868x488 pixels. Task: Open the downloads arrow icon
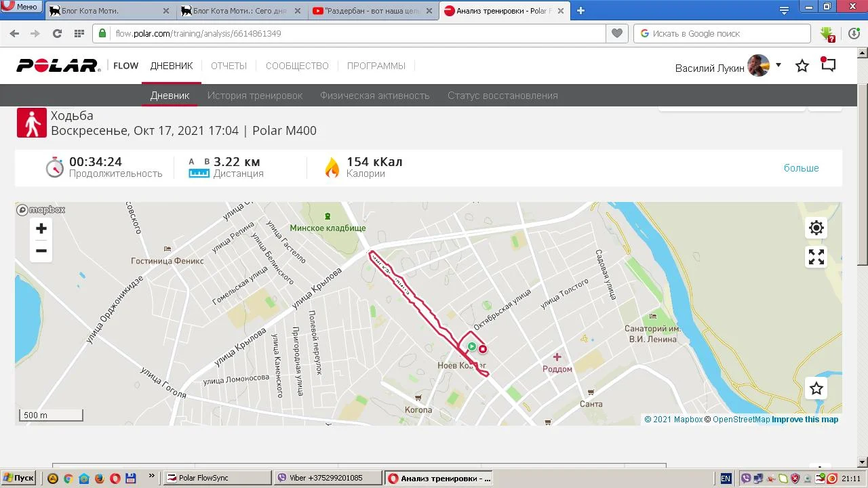click(x=827, y=33)
